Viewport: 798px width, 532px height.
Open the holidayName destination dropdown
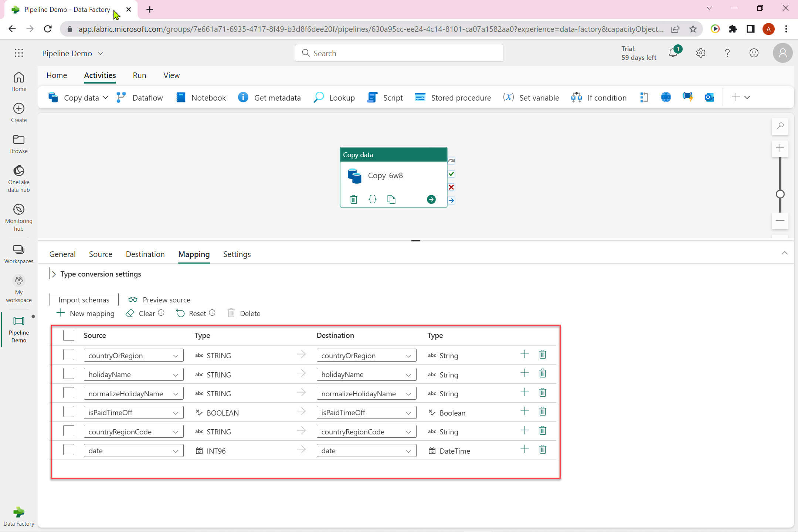[366, 375]
